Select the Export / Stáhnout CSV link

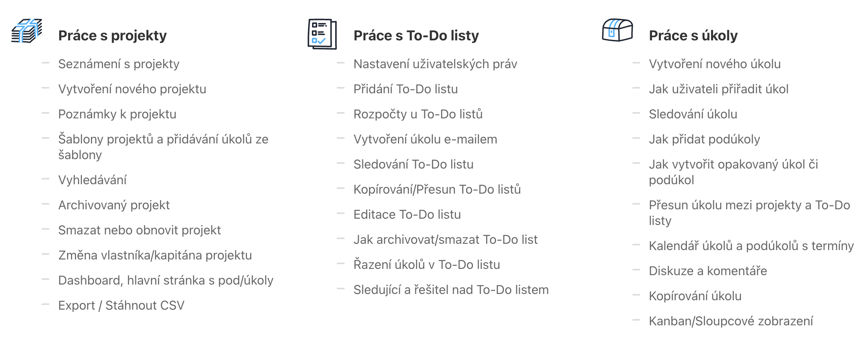coord(121,305)
